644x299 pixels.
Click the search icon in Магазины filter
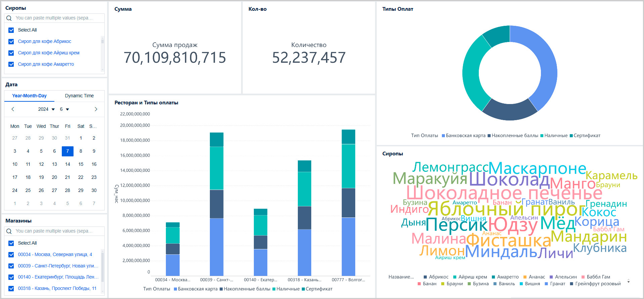(9, 231)
